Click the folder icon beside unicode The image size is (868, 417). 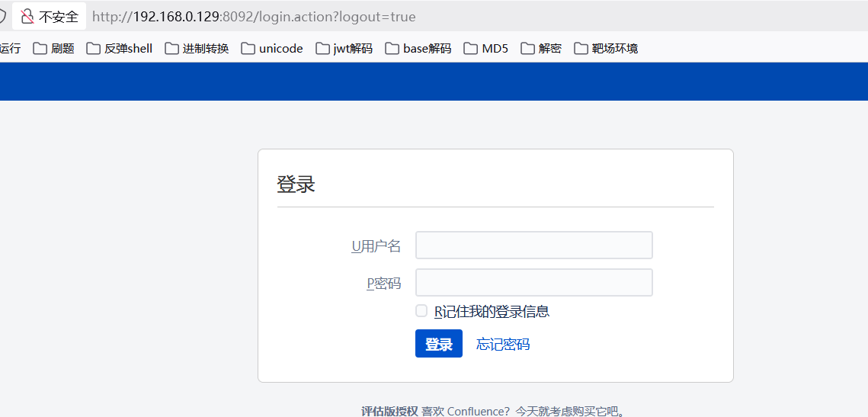(x=248, y=49)
